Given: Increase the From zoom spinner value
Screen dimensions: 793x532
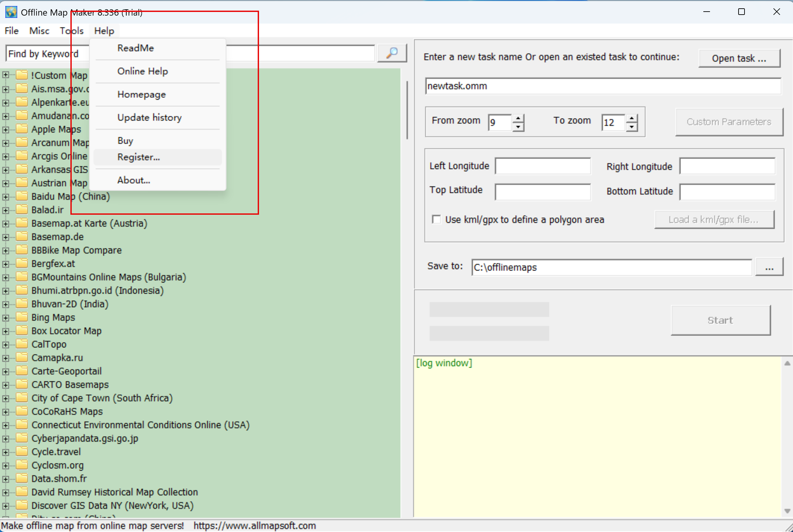Looking at the screenshot, I should (518, 118).
